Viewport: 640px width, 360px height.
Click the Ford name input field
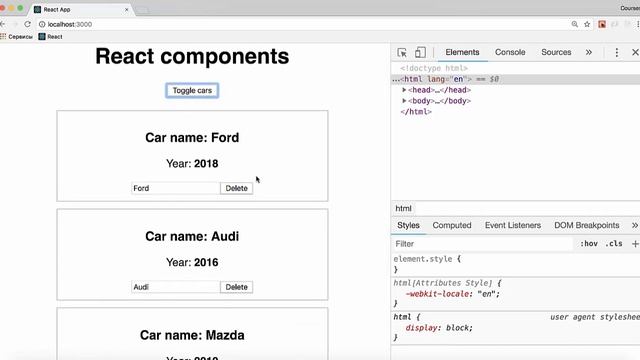[176, 188]
